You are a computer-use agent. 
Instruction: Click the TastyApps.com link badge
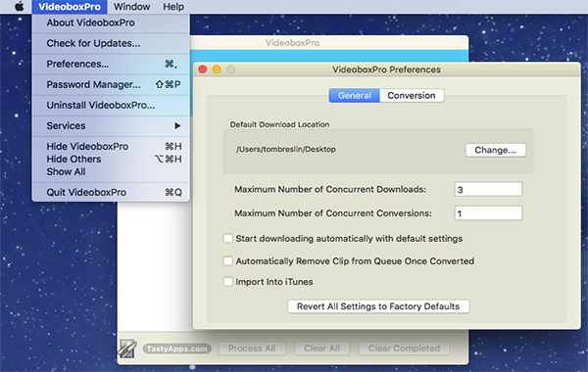177,349
